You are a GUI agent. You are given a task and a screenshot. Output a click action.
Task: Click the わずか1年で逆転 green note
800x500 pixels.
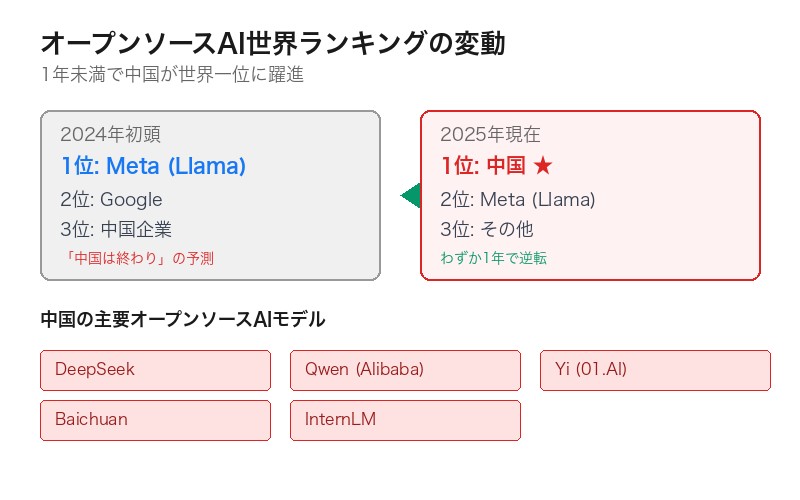(494, 258)
